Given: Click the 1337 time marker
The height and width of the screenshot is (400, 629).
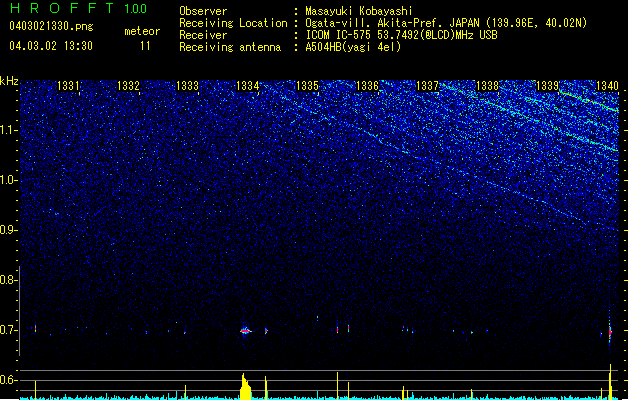Looking at the screenshot, I should (x=427, y=85).
